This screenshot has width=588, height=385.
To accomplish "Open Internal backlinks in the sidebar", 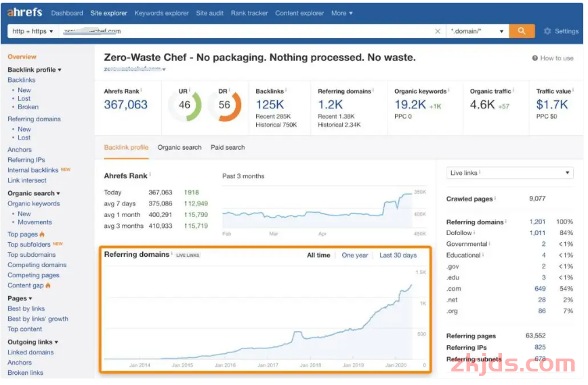I will click(33, 171).
